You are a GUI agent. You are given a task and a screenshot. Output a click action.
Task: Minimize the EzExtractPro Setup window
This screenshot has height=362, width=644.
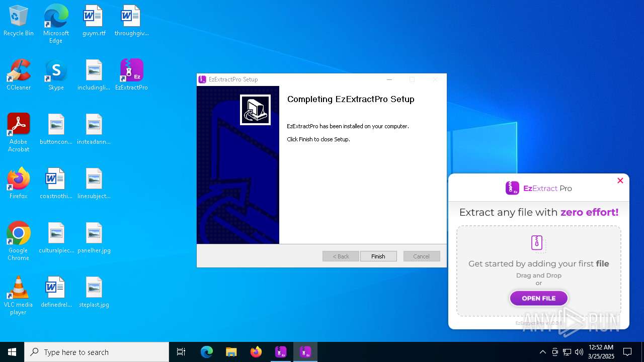tap(389, 79)
